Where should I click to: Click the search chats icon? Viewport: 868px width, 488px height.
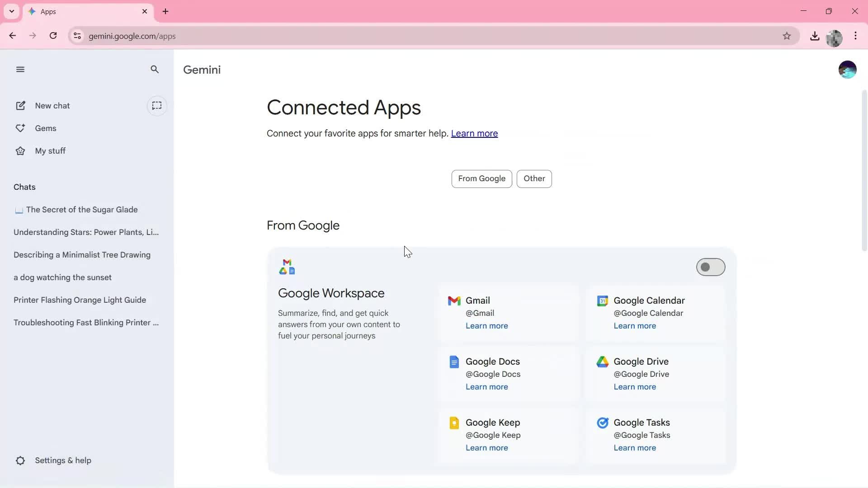point(155,69)
